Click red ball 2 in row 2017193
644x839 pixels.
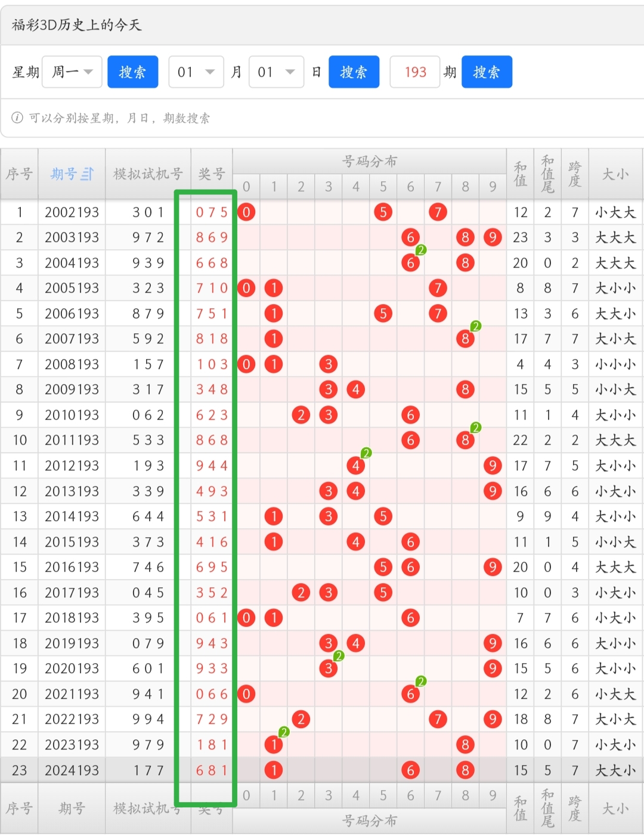(301, 593)
